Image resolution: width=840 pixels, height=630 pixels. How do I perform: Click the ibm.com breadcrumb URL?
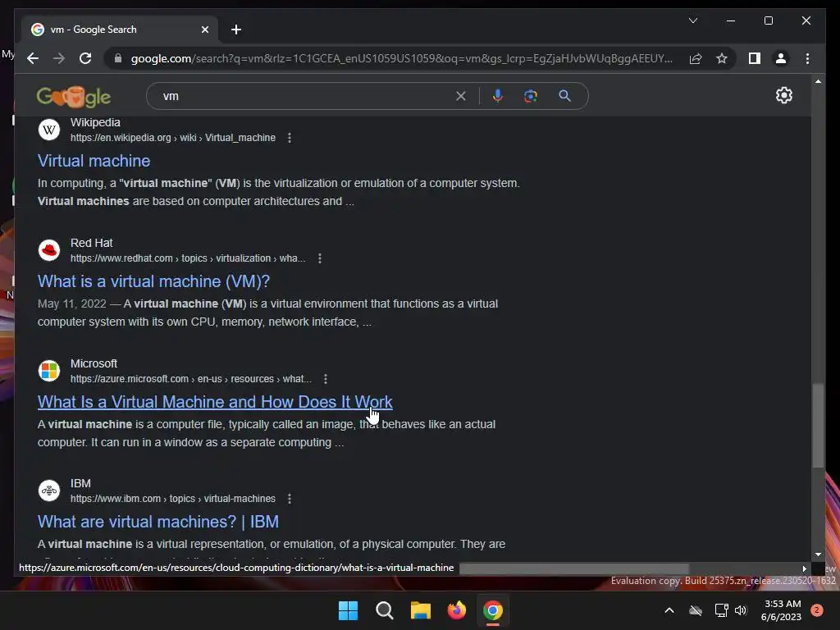(x=173, y=499)
